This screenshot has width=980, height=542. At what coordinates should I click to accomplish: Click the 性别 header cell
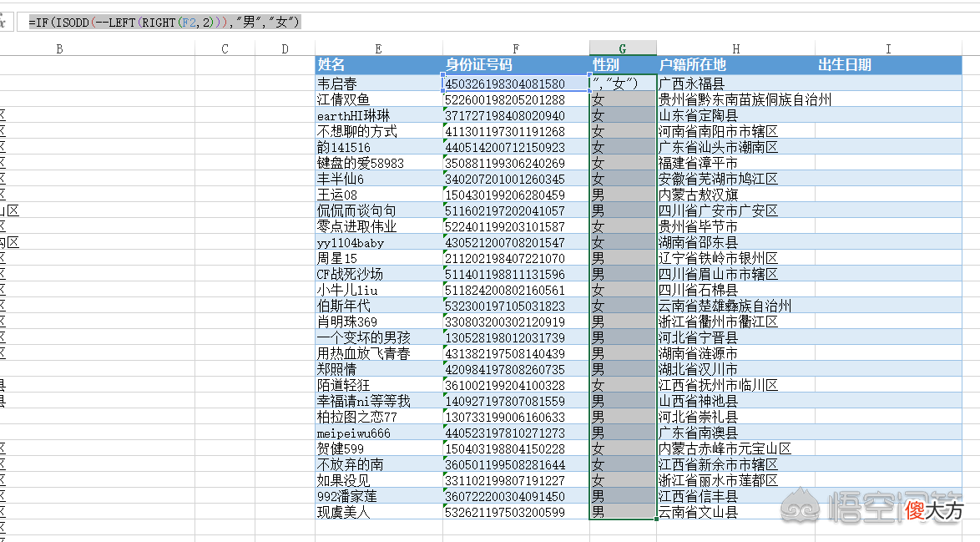[623, 64]
